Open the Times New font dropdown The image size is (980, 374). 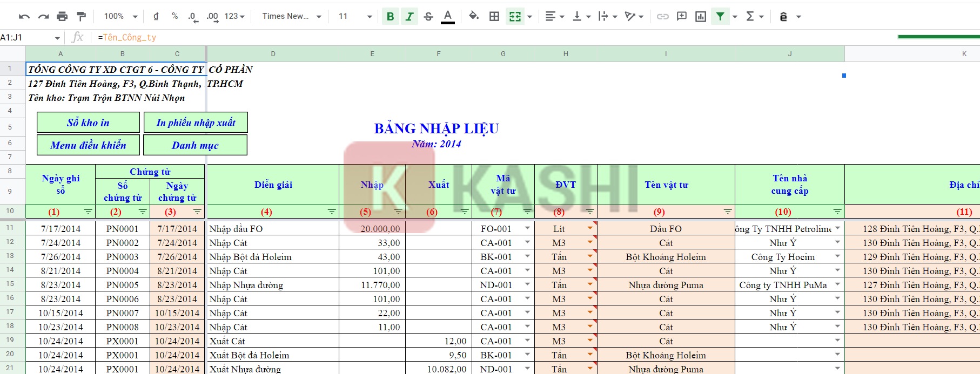pos(292,16)
